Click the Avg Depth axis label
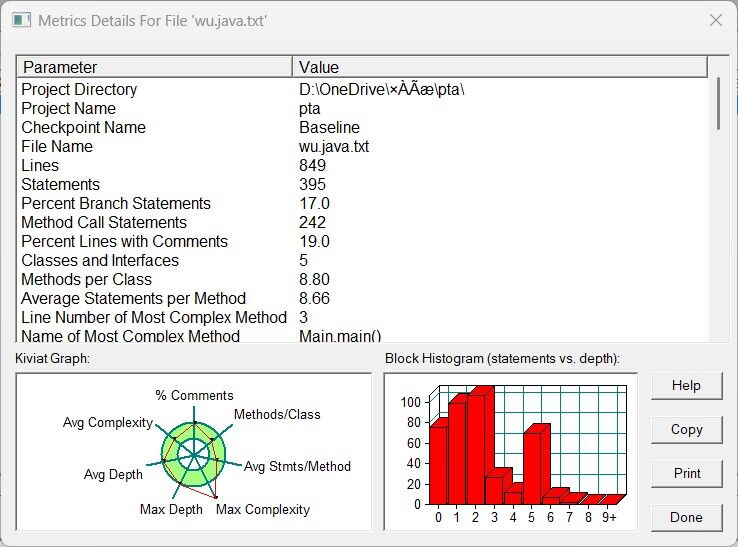Image resolution: width=738 pixels, height=547 pixels. (x=113, y=474)
